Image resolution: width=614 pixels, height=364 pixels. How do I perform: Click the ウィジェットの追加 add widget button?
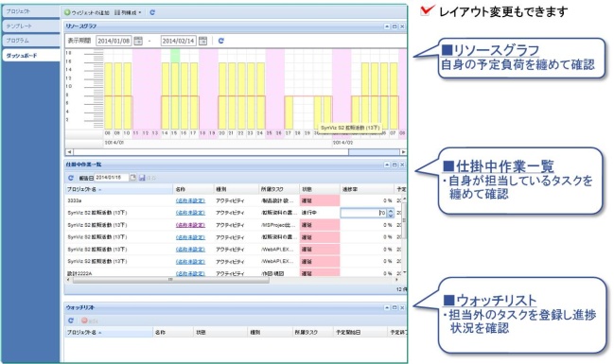pyautogui.click(x=86, y=12)
